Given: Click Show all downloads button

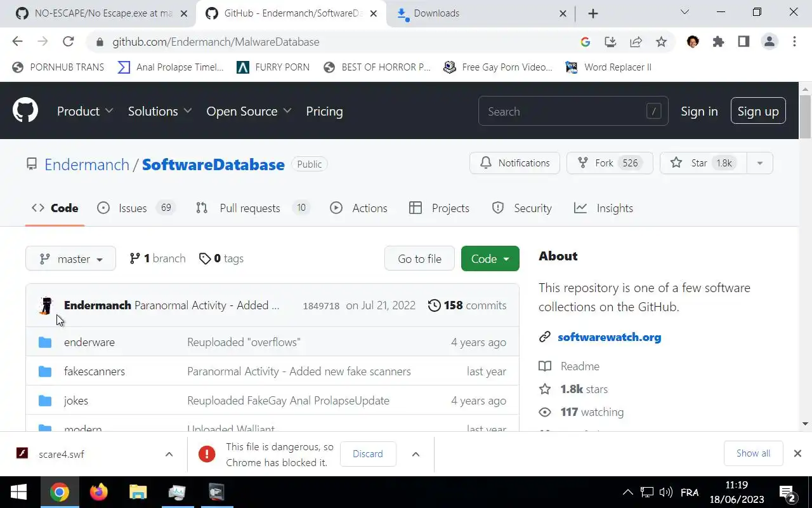Looking at the screenshot, I should 753,453.
